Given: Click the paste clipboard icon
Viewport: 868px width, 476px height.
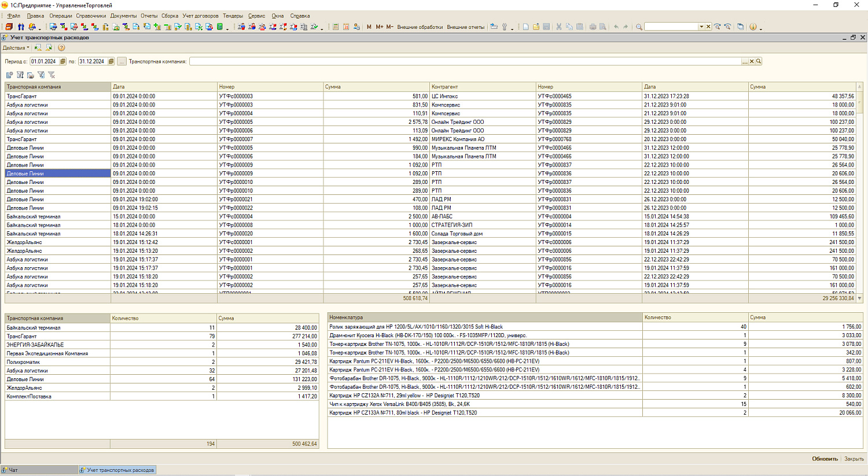Looking at the screenshot, I should 580,27.
